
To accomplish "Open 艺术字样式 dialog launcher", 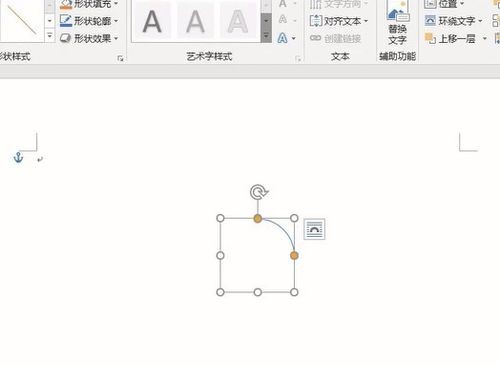I will click(x=298, y=59).
